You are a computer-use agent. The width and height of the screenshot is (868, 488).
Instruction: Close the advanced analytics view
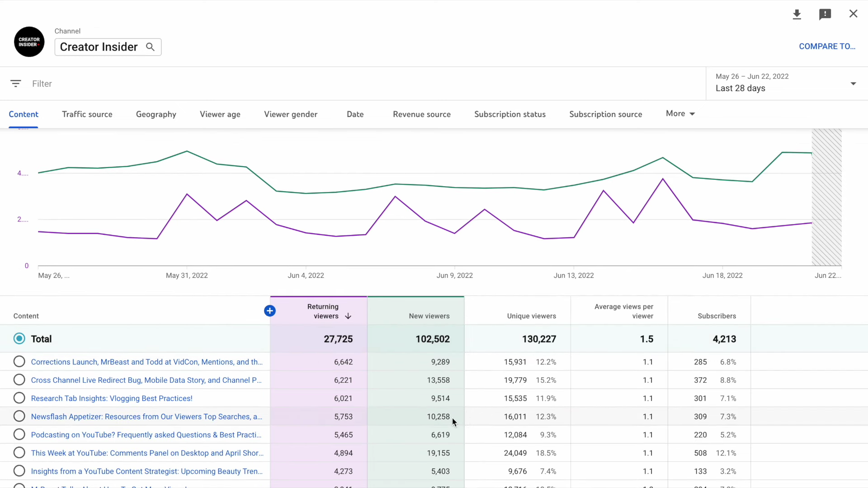point(853,14)
